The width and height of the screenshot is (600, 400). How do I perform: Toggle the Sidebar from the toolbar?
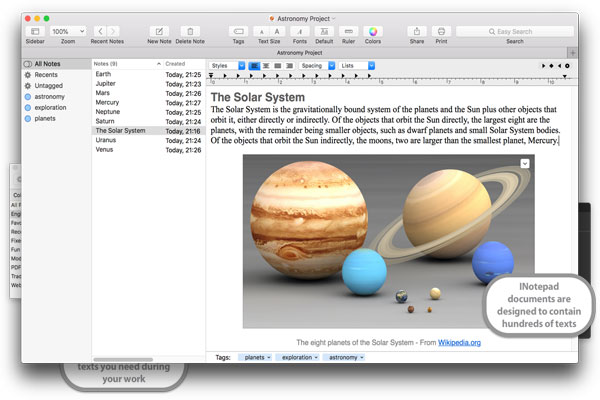click(x=35, y=32)
